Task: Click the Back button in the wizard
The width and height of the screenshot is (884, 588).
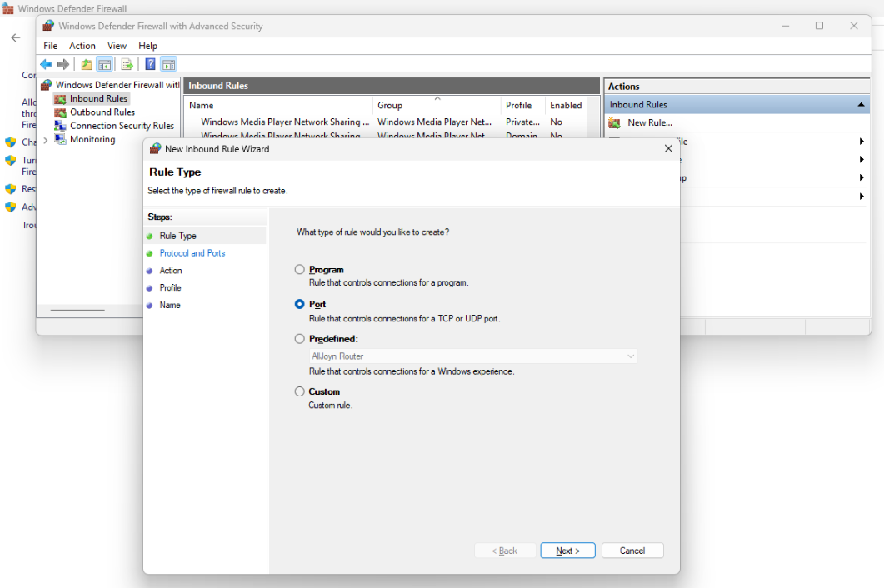Action: tap(505, 551)
